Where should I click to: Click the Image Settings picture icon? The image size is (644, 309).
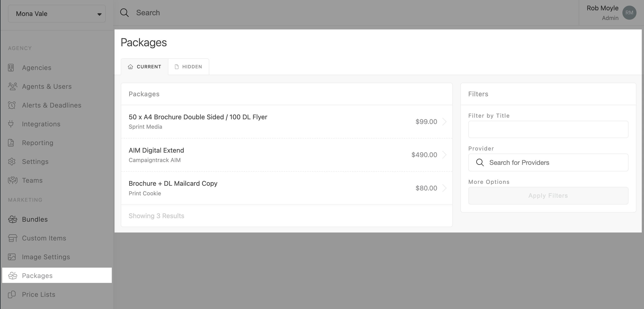click(12, 257)
